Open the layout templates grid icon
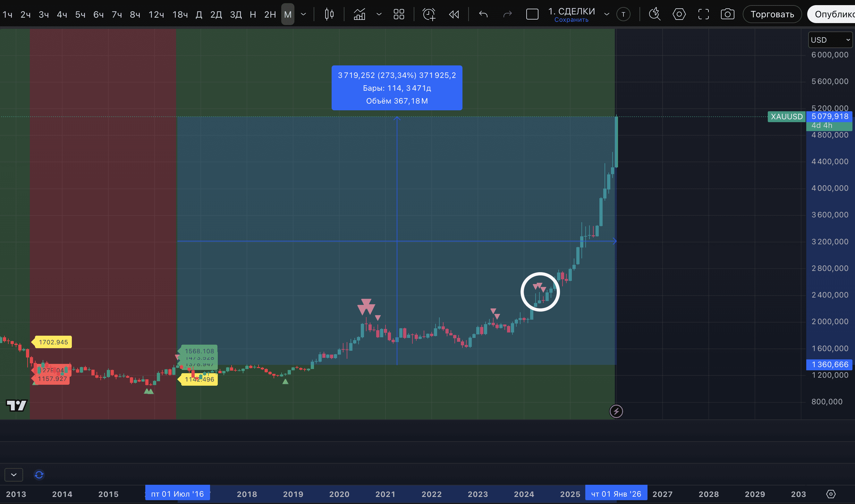Viewport: 855px width, 504px height. 398,14
